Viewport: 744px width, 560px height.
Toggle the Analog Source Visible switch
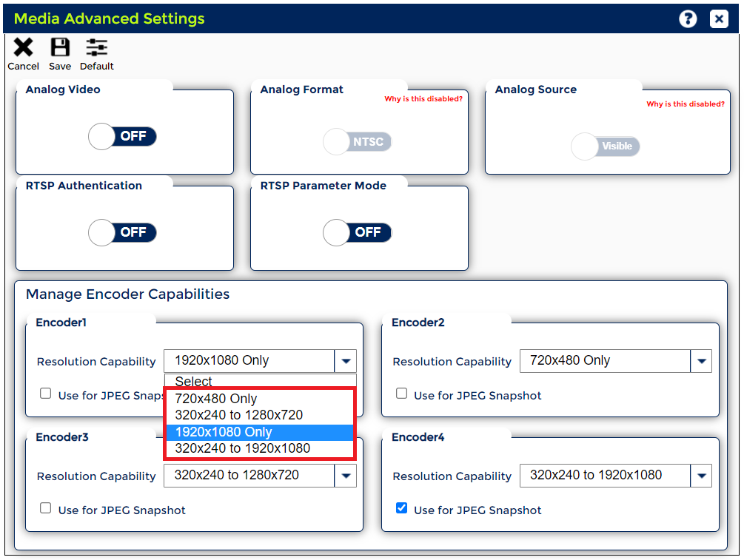coord(606,146)
